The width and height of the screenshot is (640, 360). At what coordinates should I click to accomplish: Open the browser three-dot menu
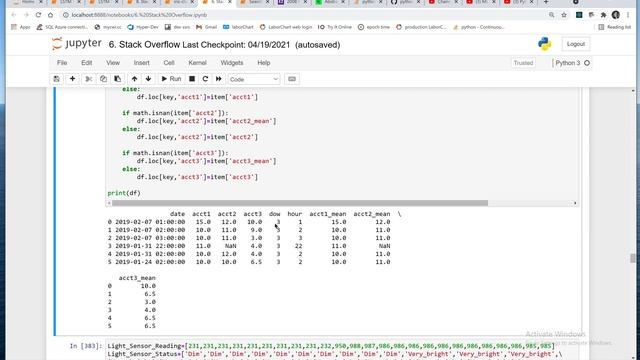tap(628, 15)
